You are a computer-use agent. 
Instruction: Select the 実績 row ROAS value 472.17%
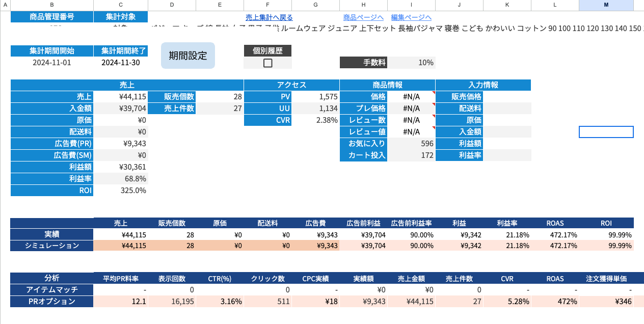(555, 234)
